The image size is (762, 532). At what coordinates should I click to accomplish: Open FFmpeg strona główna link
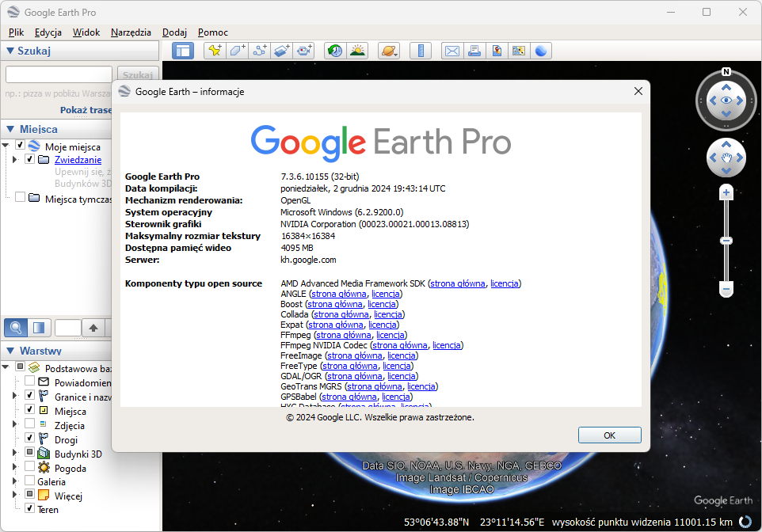pos(343,335)
